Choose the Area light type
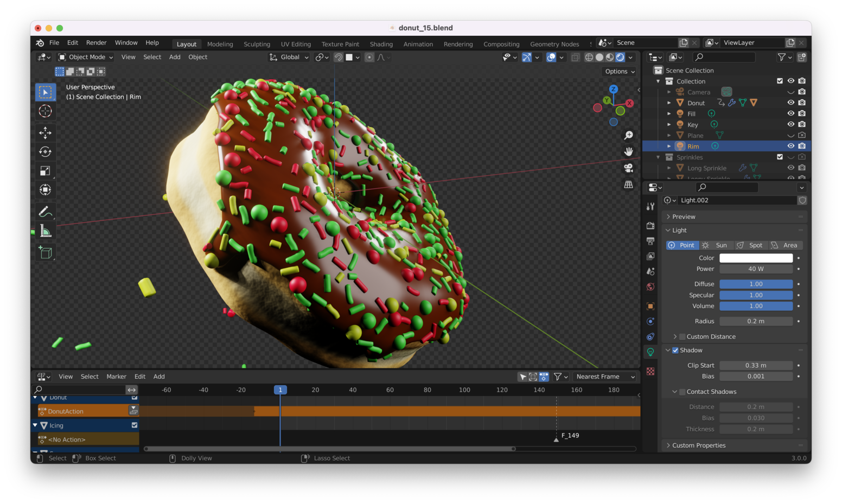 (784, 245)
